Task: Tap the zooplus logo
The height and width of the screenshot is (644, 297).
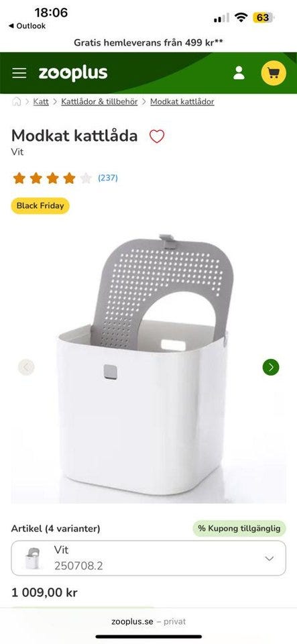Action: pyautogui.click(x=73, y=74)
